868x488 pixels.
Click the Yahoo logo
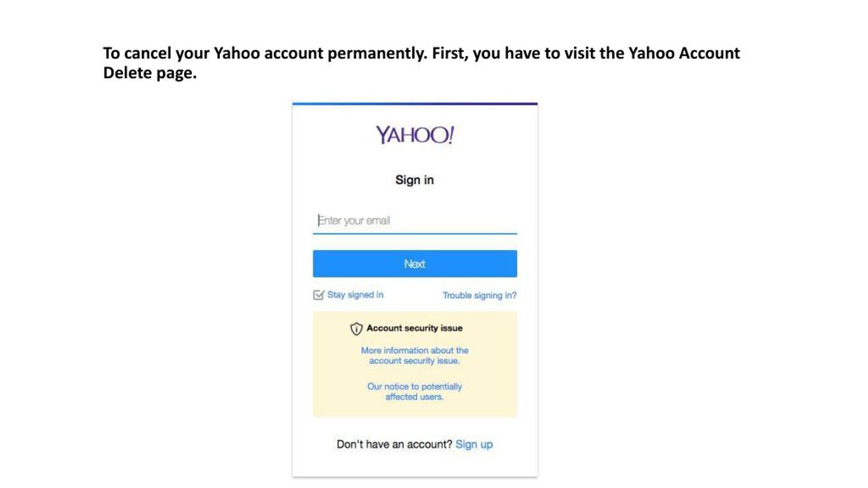415,135
